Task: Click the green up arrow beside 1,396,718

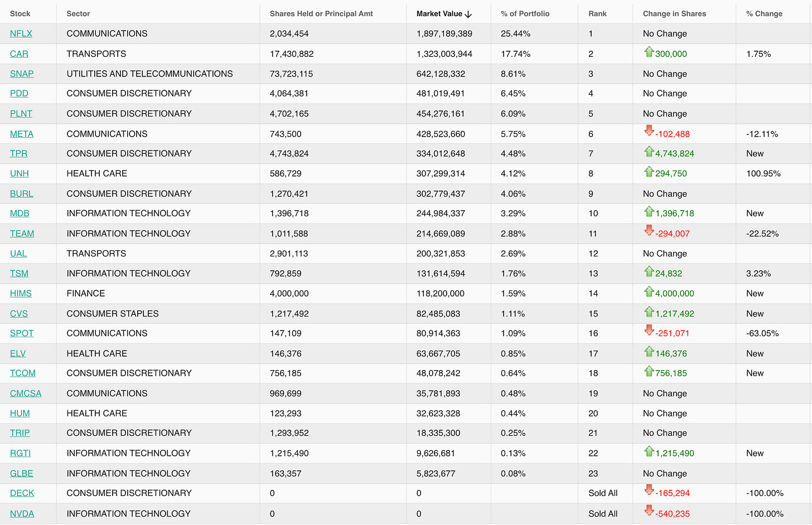Action: tap(649, 211)
